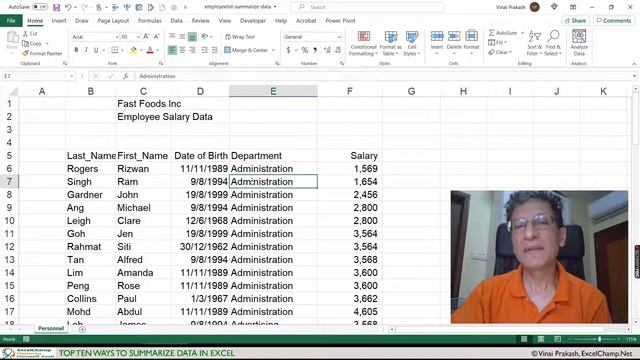
Task: Toggle Align Left button
Action: coord(172,50)
